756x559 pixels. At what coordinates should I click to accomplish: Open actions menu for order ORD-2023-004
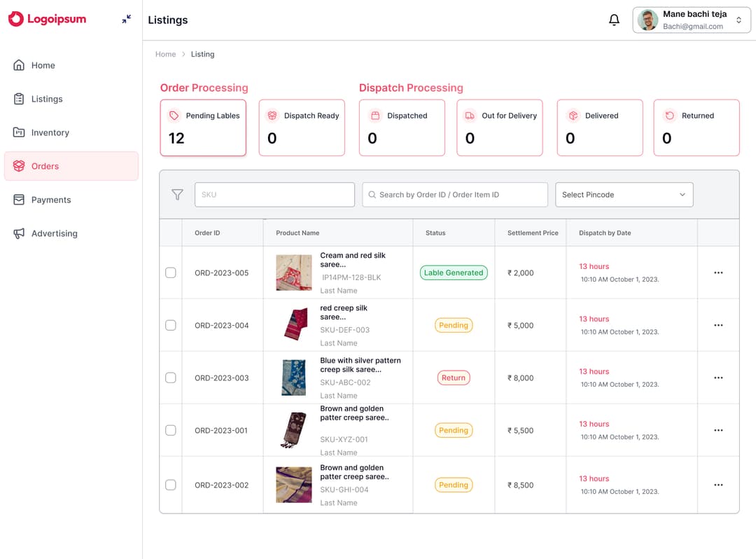coord(718,325)
